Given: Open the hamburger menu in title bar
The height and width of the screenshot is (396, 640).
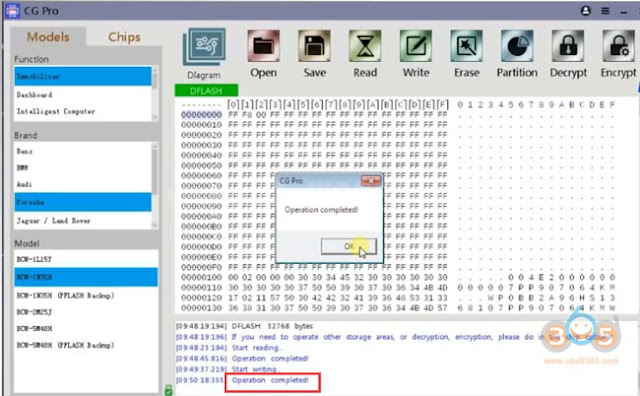Looking at the screenshot, I should click(605, 11).
